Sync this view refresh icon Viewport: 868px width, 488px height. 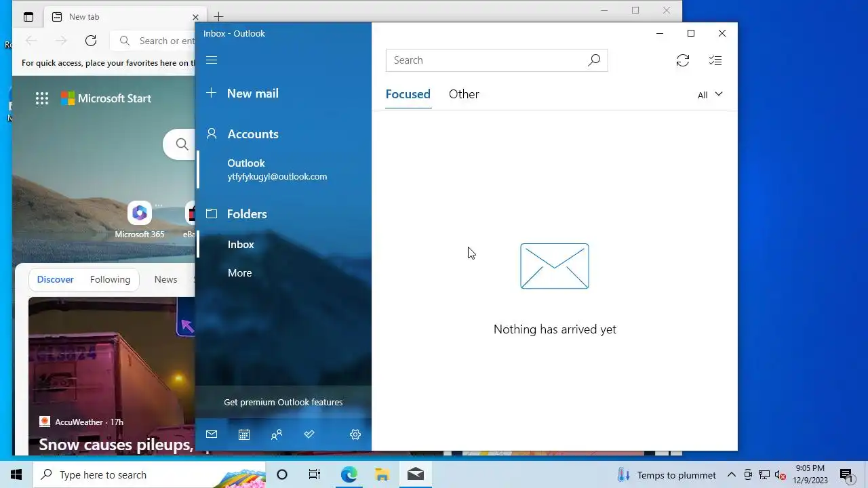pyautogui.click(x=683, y=60)
